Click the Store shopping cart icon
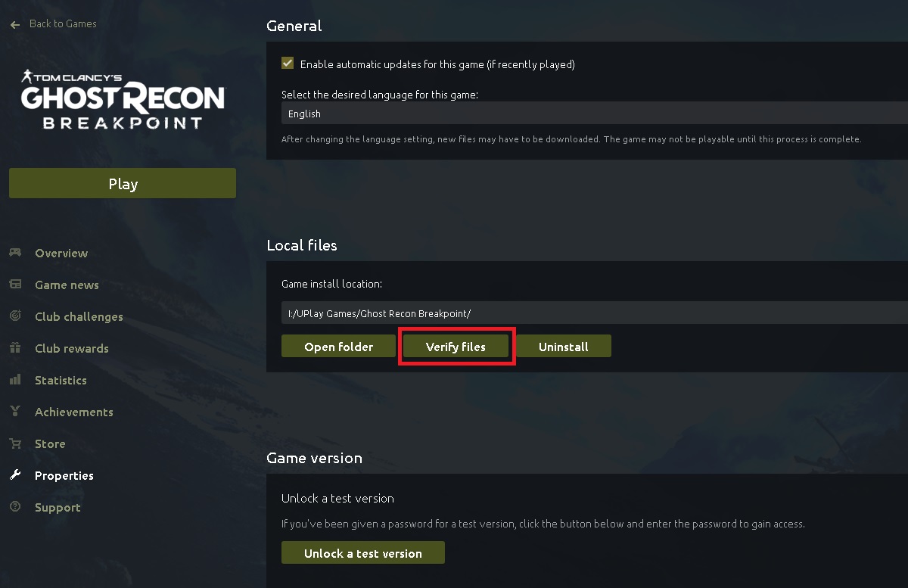The image size is (908, 588). pos(15,443)
